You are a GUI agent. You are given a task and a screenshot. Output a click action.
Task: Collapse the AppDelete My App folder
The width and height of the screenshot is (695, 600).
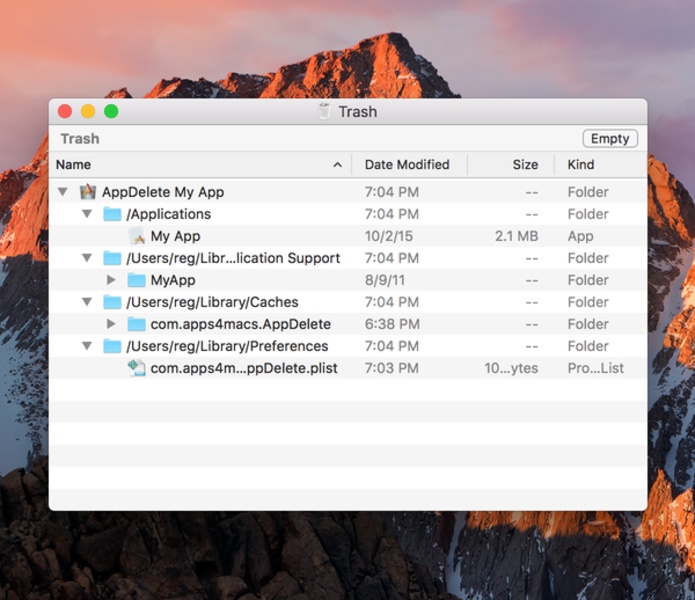tap(63, 192)
